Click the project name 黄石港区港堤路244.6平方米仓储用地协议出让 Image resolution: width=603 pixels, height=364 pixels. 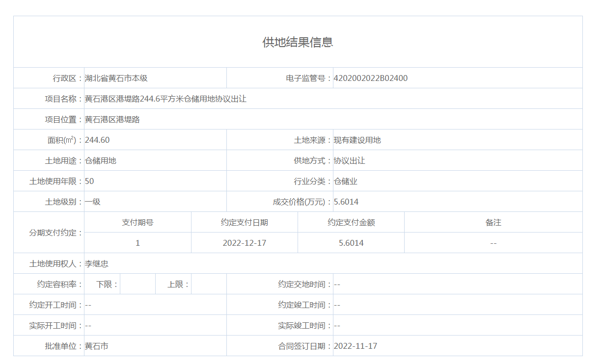coord(165,99)
